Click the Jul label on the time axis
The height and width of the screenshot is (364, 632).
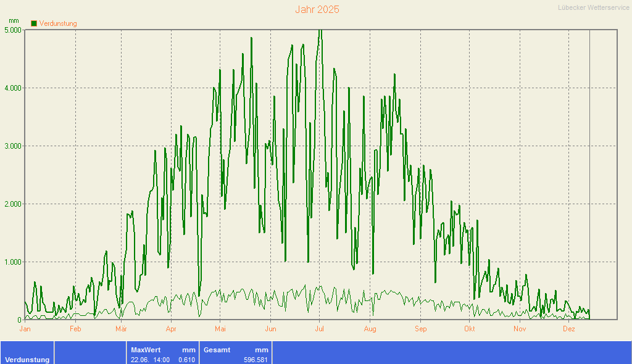click(x=320, y=329)
